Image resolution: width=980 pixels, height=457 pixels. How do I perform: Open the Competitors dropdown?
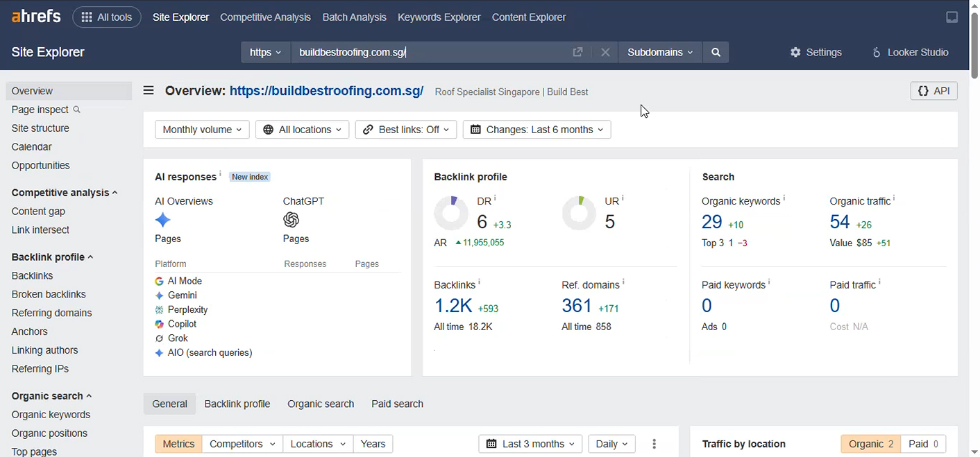[x=243, y=444]
